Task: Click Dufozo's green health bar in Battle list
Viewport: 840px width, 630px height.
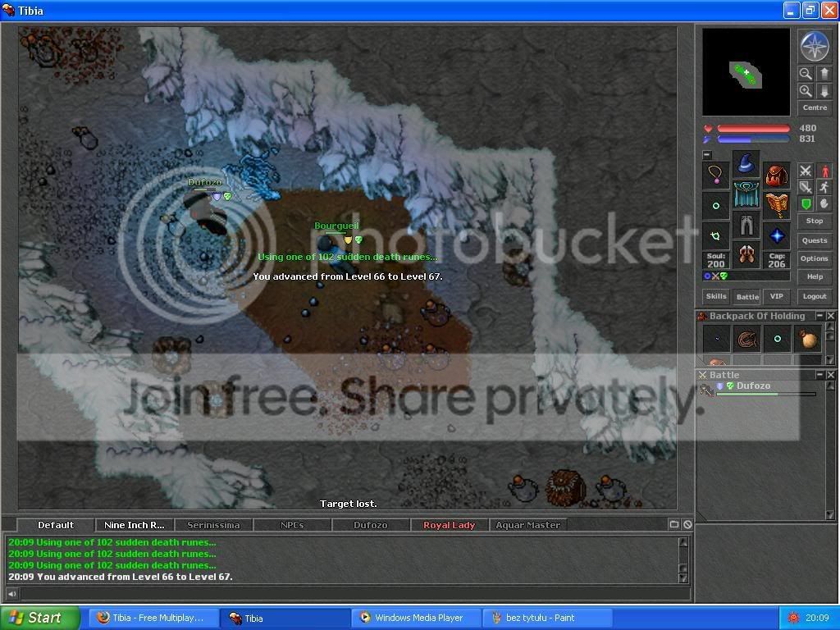Action: (x=766, y=395)
